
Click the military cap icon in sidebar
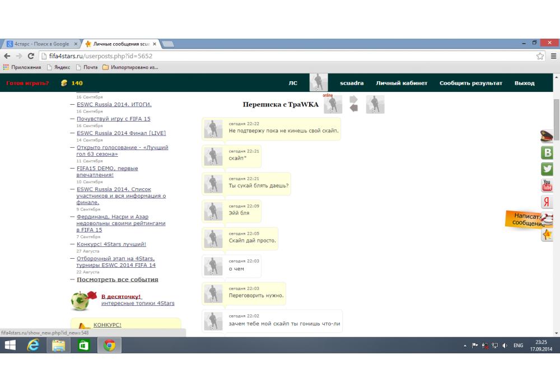pos(547,136)
